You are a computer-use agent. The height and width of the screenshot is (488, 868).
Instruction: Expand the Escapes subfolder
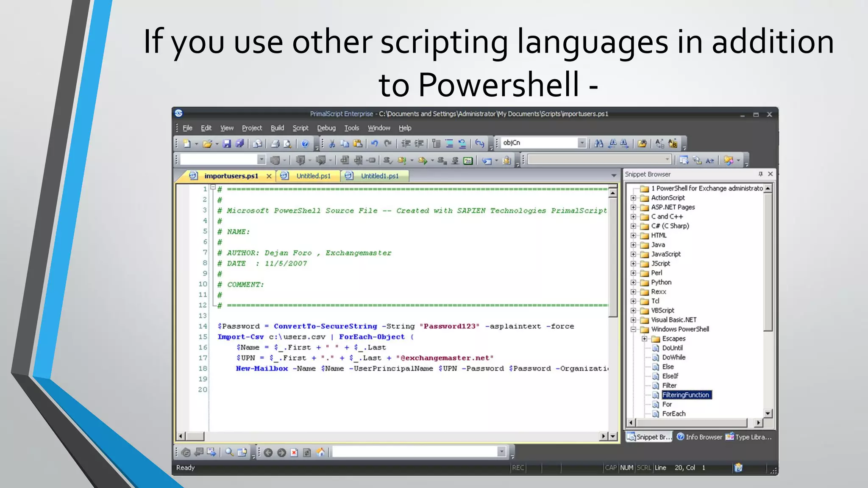point(644,339)
